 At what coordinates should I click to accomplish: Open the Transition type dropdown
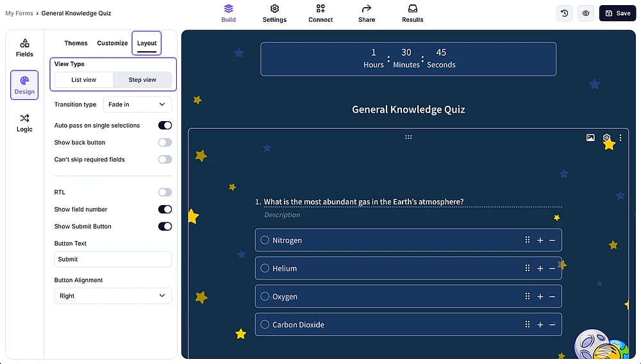[x=137, y=104]
